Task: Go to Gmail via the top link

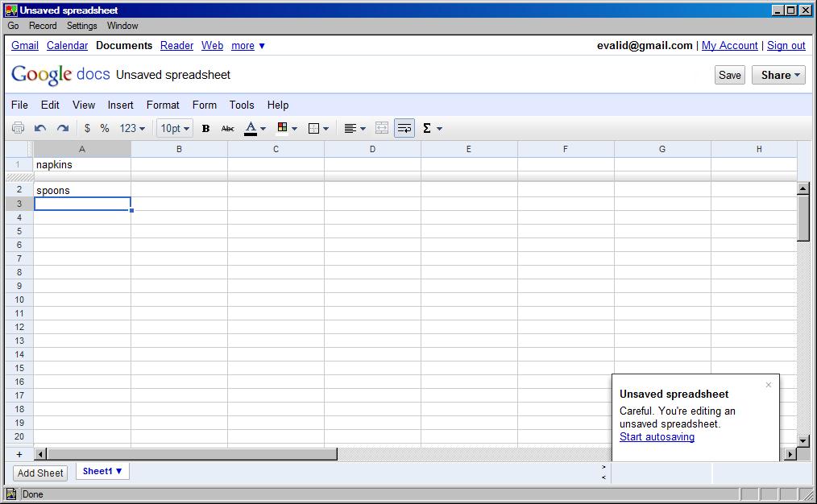Action: [25, 46]
